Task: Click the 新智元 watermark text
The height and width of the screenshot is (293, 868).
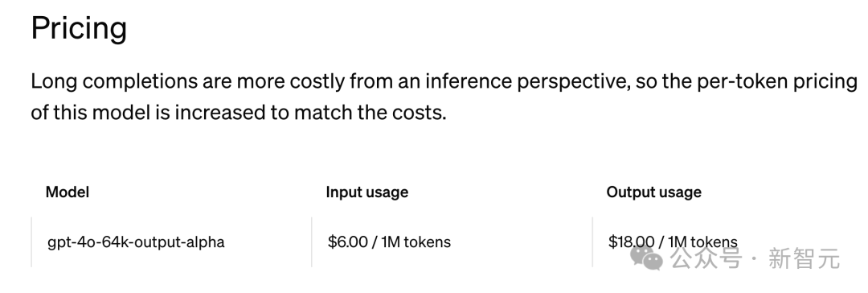Action: point(805,258)
